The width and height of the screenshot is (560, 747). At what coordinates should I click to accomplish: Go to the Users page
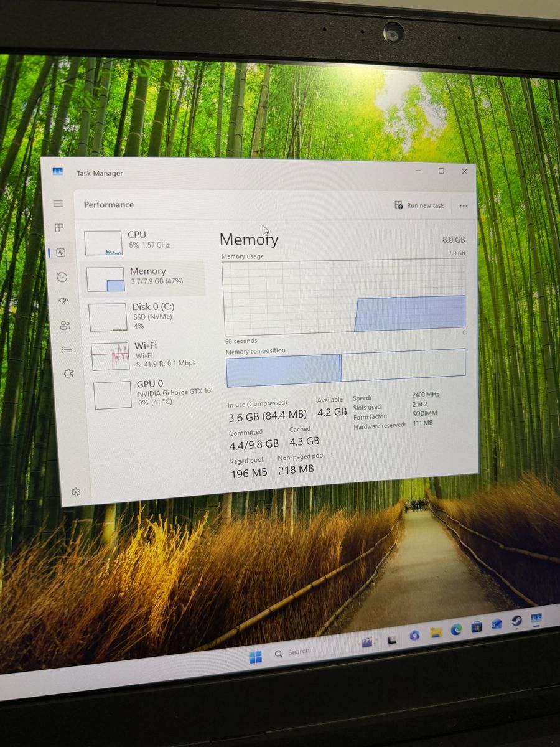pos(65,325)
